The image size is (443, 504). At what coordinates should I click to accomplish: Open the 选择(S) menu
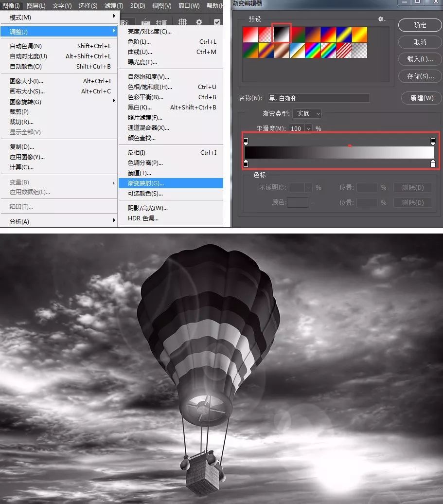pyautogui.click(x=88, y=5)
